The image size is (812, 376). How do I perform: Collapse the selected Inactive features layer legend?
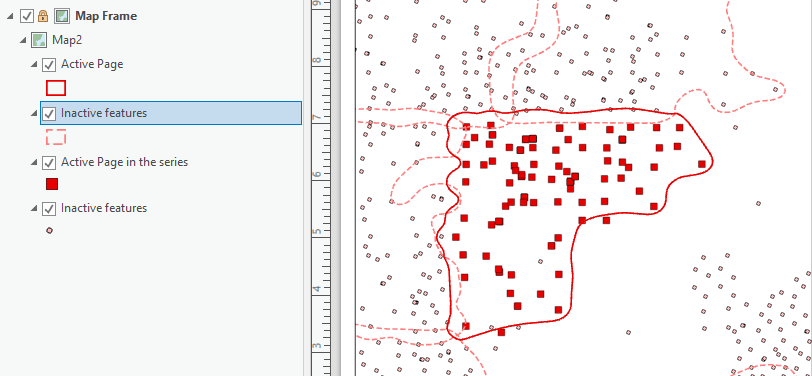[x=34, y=113]
